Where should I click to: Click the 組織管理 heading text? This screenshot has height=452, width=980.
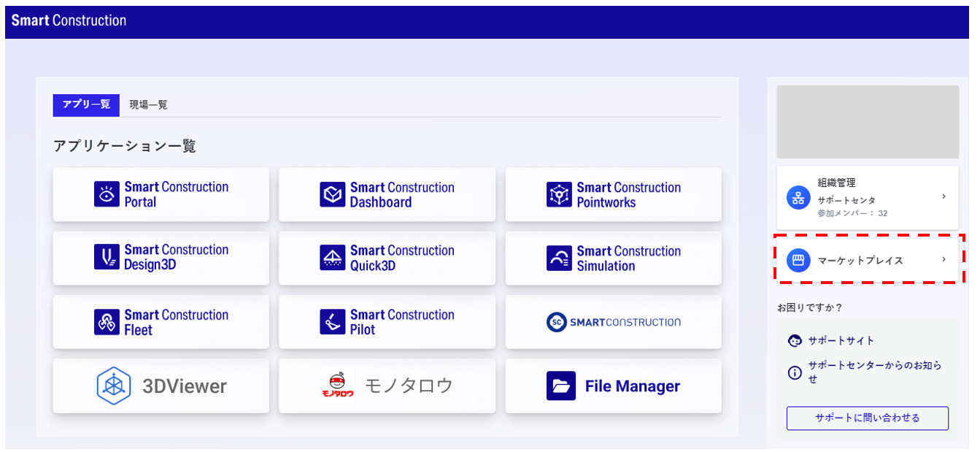[836, 183]
